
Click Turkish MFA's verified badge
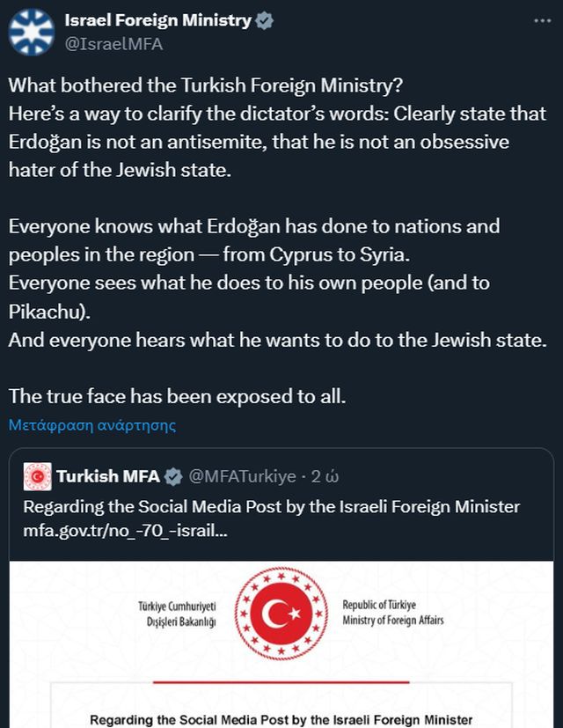pyautogui.click(x=173, y=476)
